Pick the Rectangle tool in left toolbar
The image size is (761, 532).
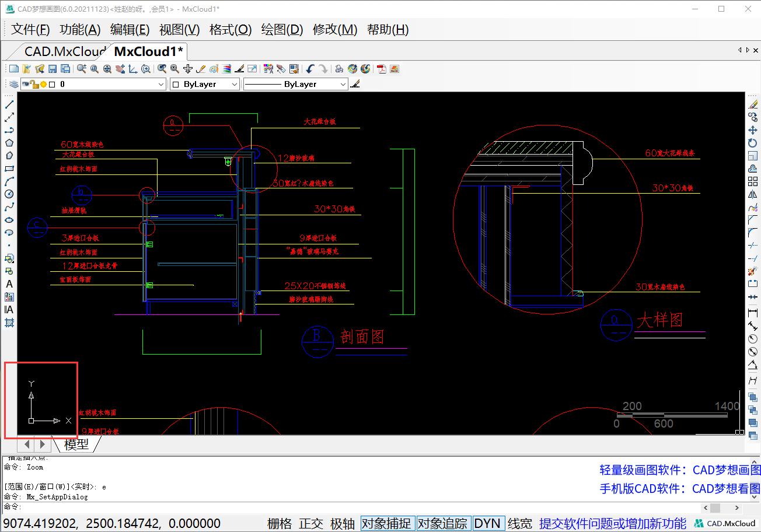point(9,169)
